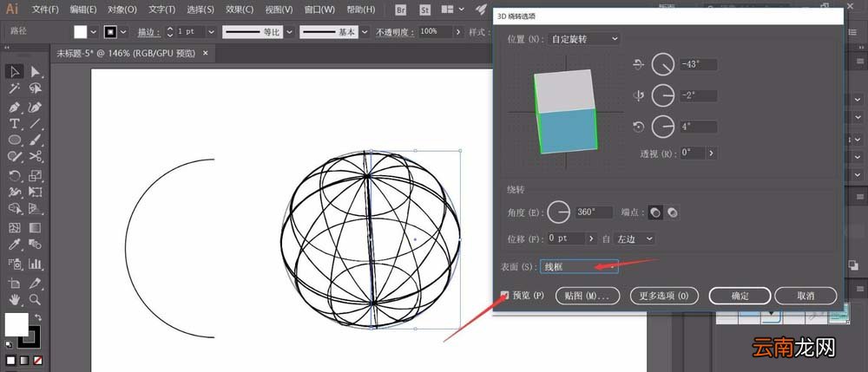Open the Position (位置) 自定旋转 dropdown
This screenshot has height=372, width=868.
point(584,39)
